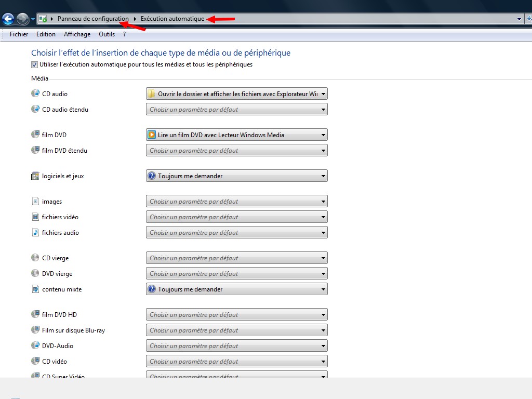Click the fichiers vidéo icon
Image resolution: width=532 pixels, height=399 pixels.
pos(35,217)
